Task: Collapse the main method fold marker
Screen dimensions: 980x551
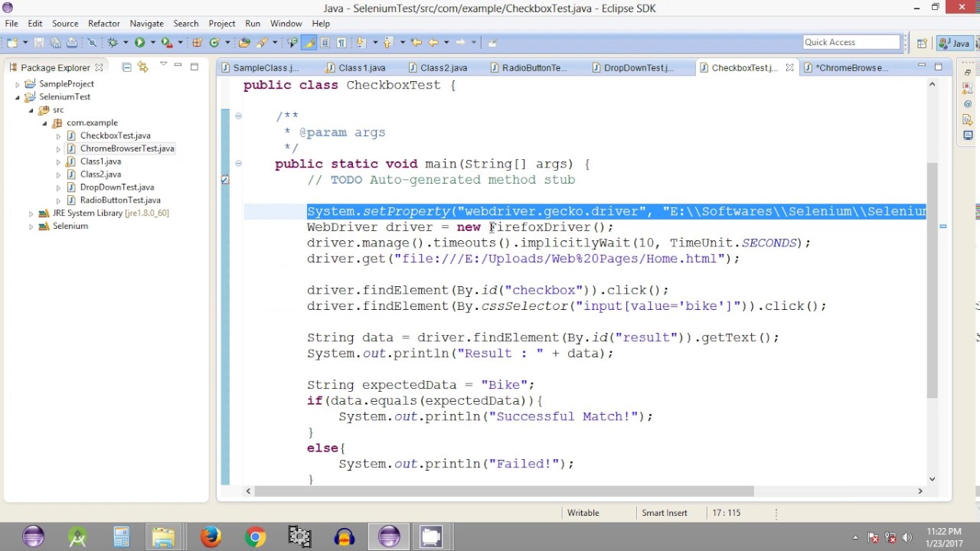Action: 238,163
